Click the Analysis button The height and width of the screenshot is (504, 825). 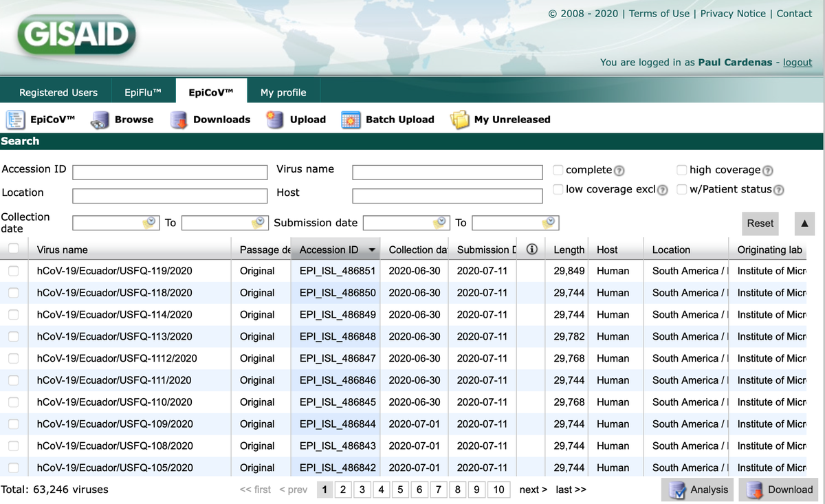pyautogui.click(x=698, y=490)
